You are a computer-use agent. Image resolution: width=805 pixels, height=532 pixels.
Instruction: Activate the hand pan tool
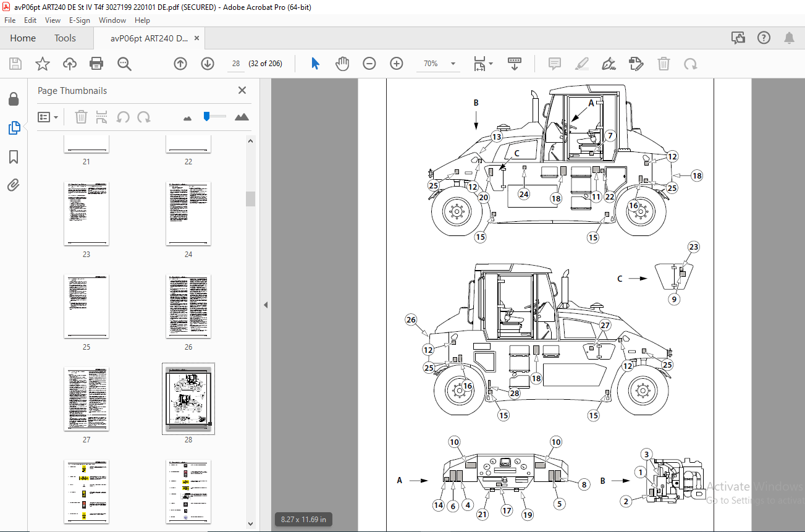[x=342, y=64]
